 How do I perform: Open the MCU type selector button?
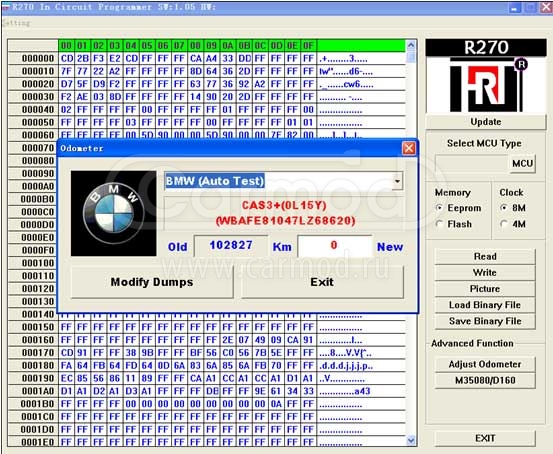point(522,163)
